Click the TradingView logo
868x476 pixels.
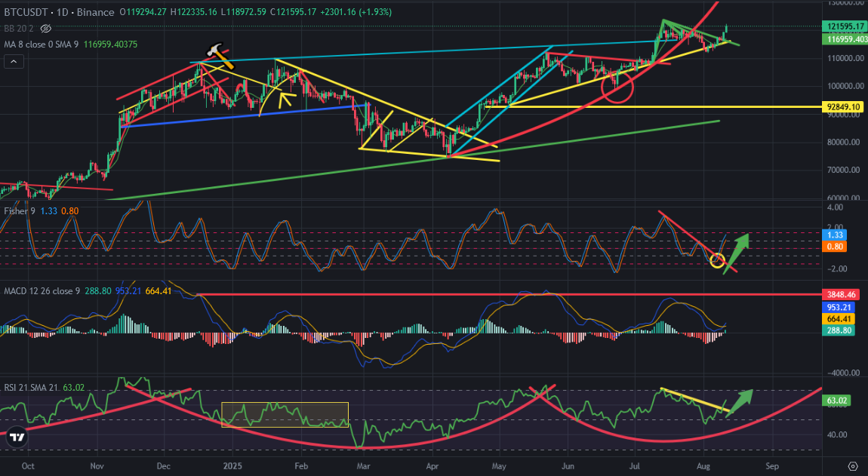tap(17, 438)
